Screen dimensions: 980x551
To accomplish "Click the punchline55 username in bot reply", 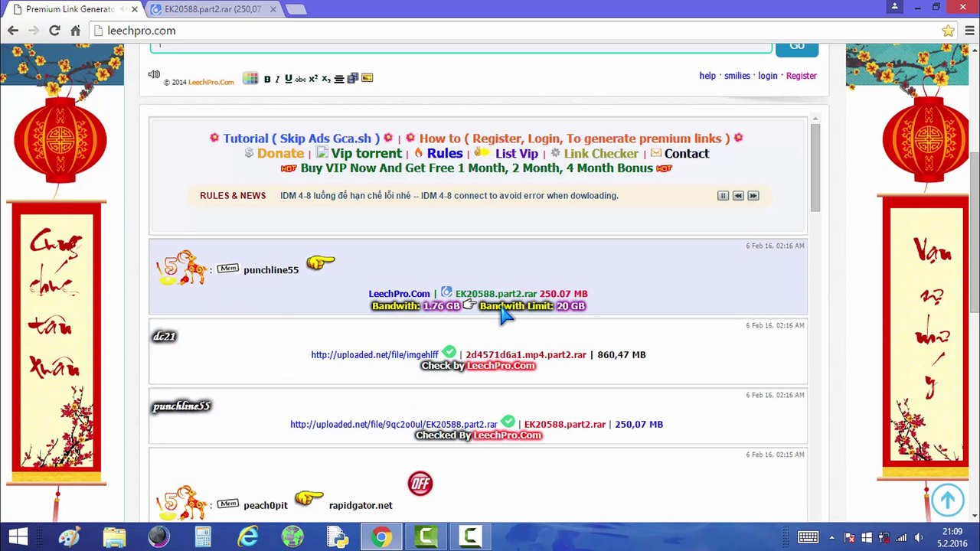I will coord(271,270).
